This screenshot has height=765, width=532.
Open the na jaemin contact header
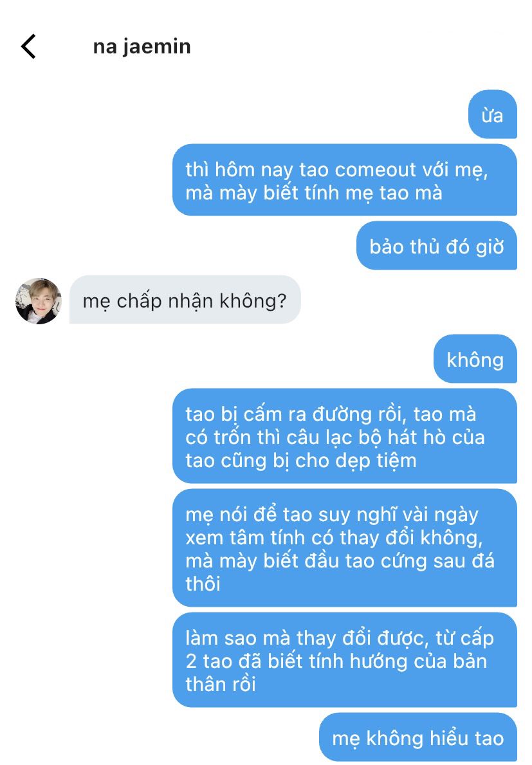(x=142, y=47)
